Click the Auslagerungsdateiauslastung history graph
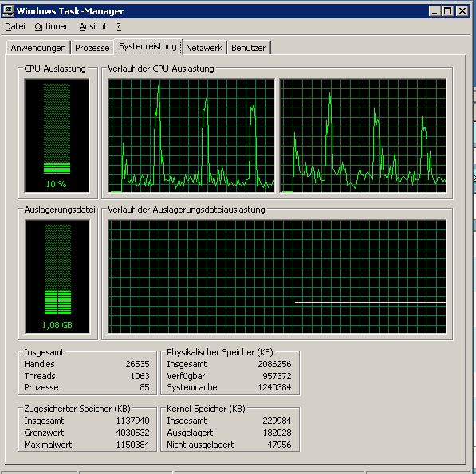476x474 pixels. click(277, 276)
